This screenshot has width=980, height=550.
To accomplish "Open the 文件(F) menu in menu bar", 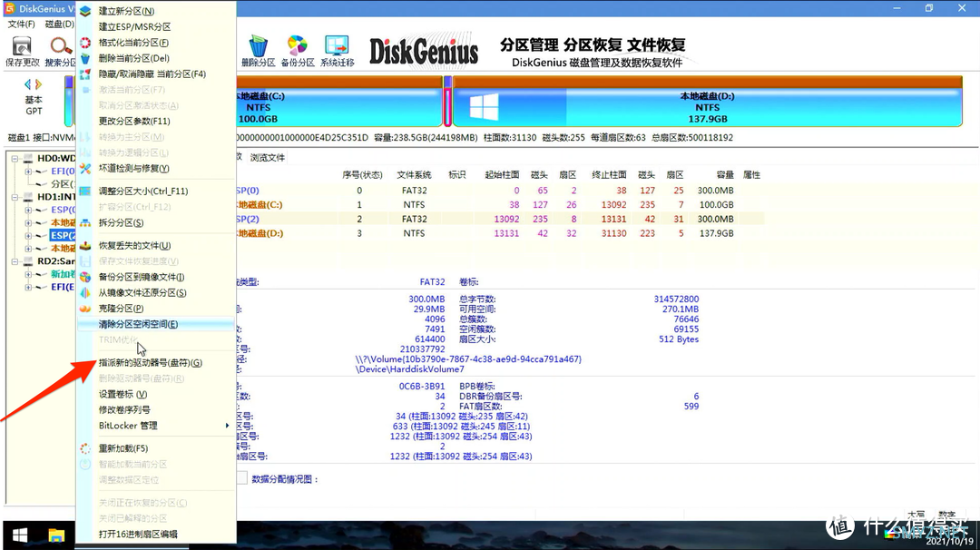I will pos(21,24).
